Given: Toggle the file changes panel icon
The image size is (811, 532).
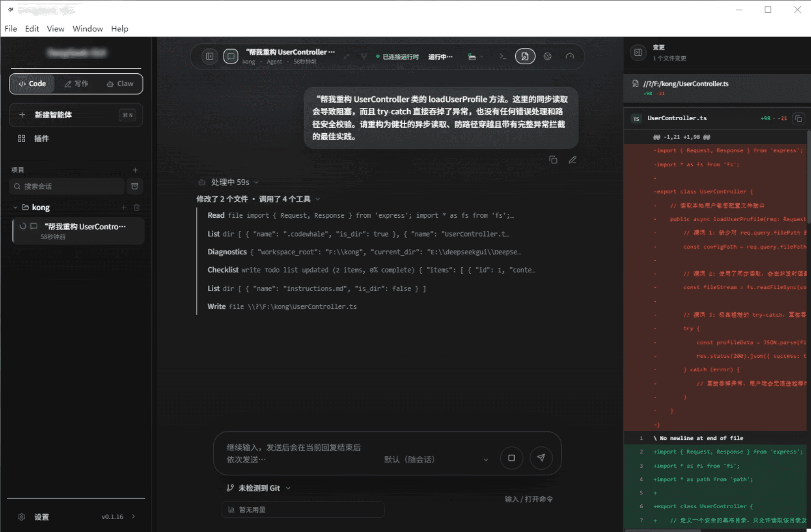Looking at the screenshot, I should (525, 56).
